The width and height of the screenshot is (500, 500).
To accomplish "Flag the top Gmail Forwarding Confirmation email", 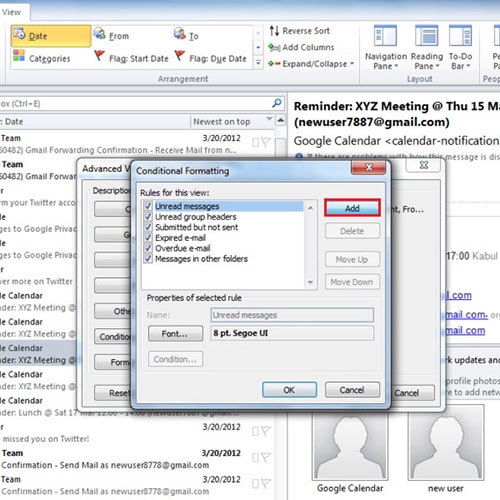I will point(265,143).
